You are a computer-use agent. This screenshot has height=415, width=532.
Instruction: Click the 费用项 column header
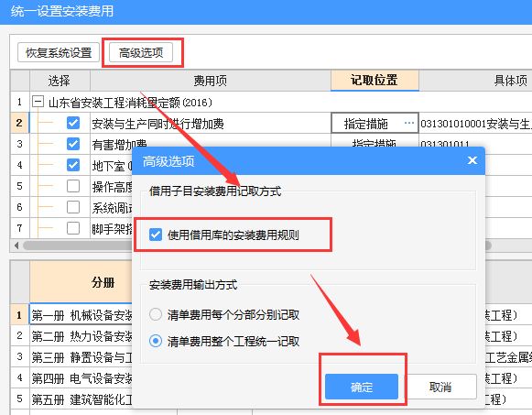211,81
